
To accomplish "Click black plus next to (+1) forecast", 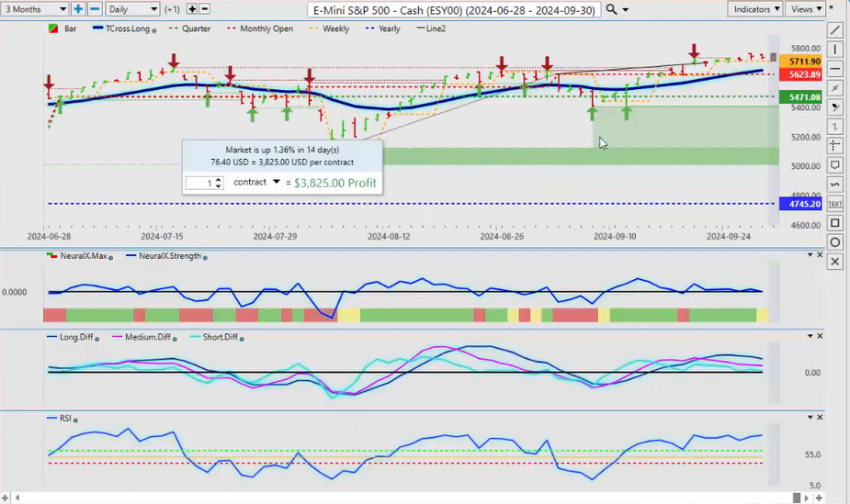I will (192, 9).
